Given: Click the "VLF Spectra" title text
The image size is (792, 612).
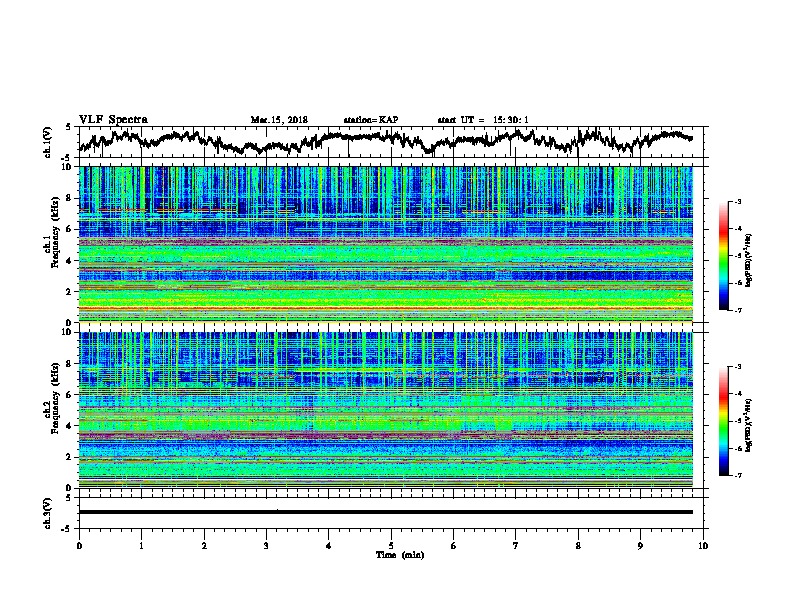Looking at the screenshot, I should tap(113, 120).
